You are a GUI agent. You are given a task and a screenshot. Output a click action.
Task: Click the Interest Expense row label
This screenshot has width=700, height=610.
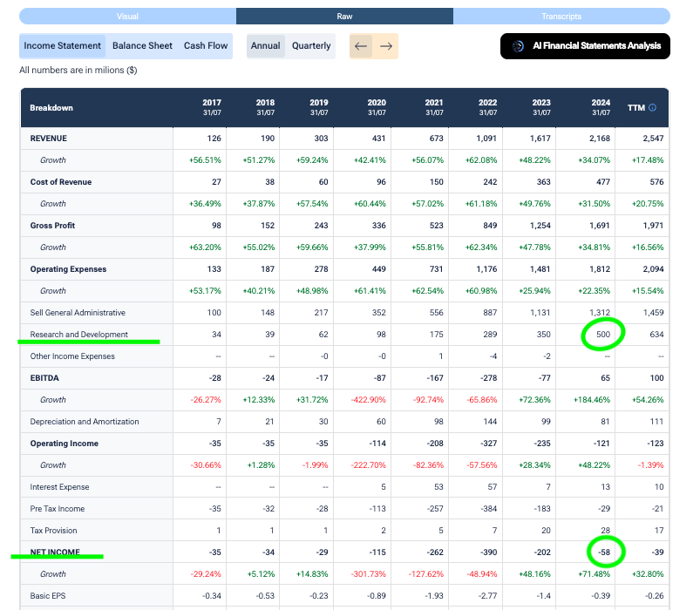(x=59, y=487)
